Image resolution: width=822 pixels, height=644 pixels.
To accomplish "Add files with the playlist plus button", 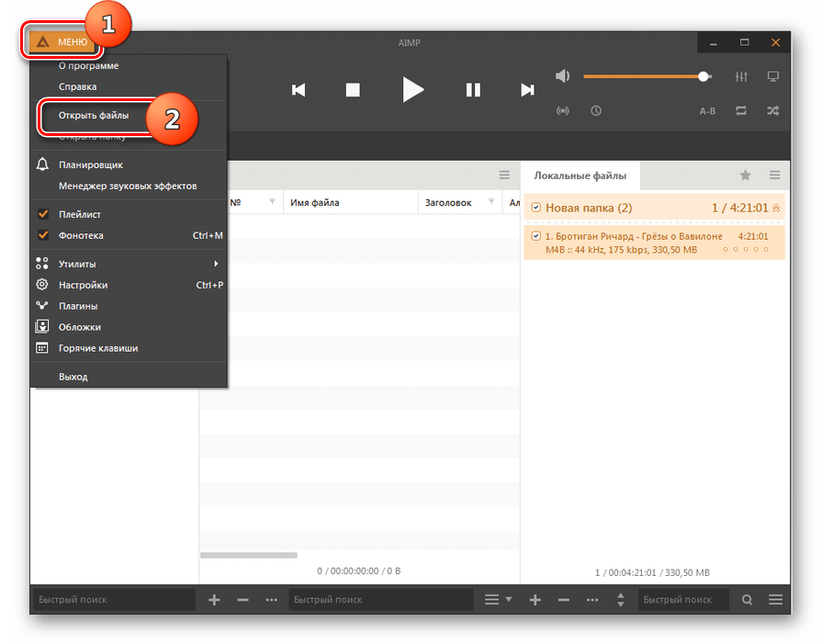I will coord(535,599).
